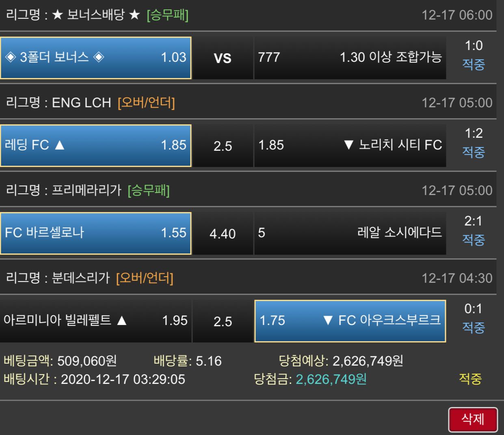The image size is (504, 435).
Task: Click the 당첨금 2,626,749원 amount
Action: tap(331, 379)
